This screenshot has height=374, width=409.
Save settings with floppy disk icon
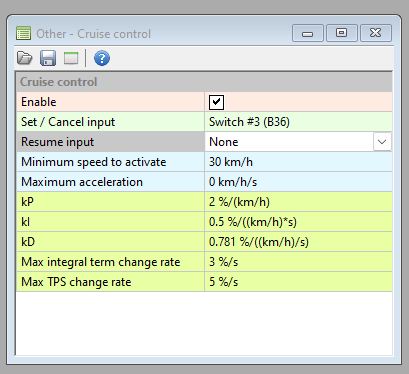48,58
